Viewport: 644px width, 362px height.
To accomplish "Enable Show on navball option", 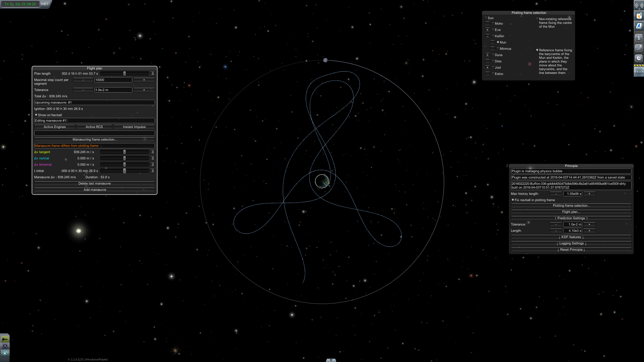I will (36, 115).
